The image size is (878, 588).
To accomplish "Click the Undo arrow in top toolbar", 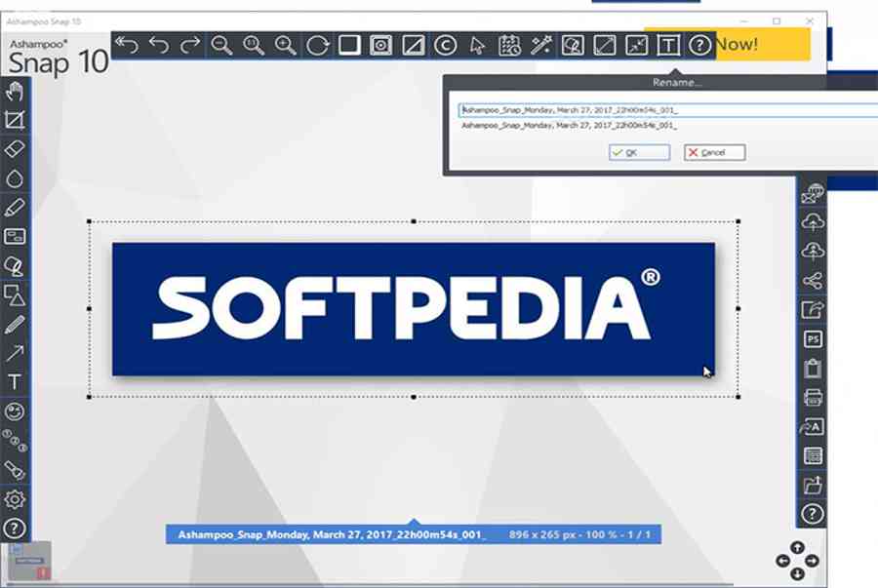I will (159, 45).
